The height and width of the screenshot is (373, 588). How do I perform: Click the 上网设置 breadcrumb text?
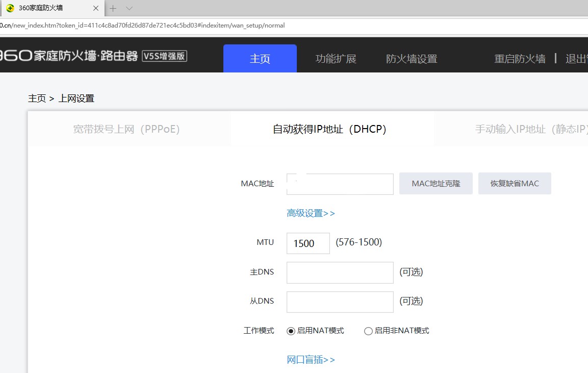(x=76, y=98)
